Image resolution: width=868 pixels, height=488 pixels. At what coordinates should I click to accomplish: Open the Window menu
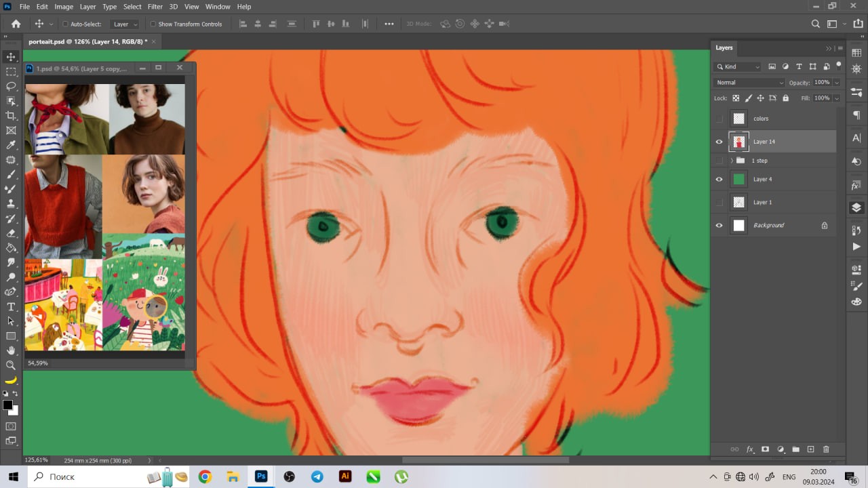(218, 7)
